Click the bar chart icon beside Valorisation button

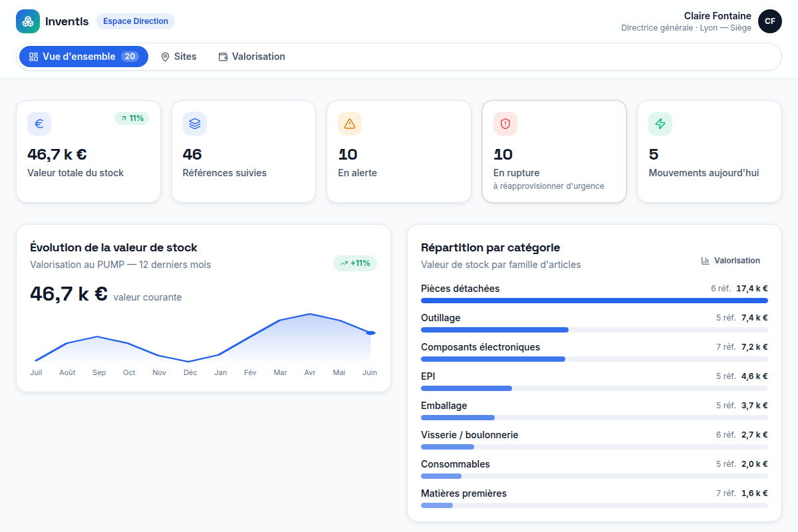(706, 261)
